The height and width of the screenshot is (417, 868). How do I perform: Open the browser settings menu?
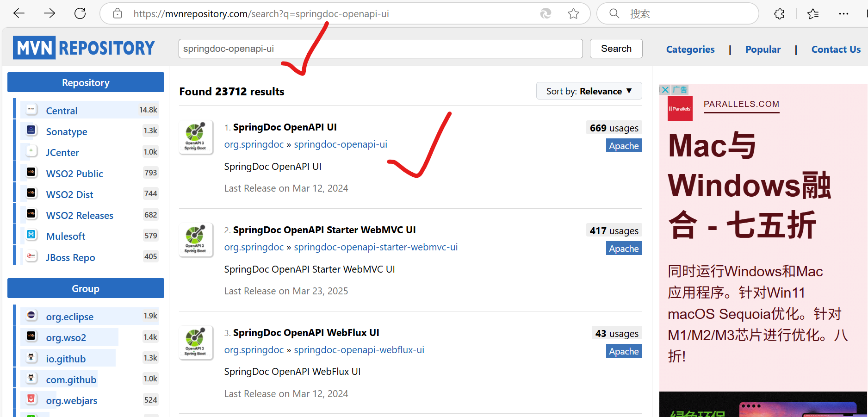tap(844, 13)
